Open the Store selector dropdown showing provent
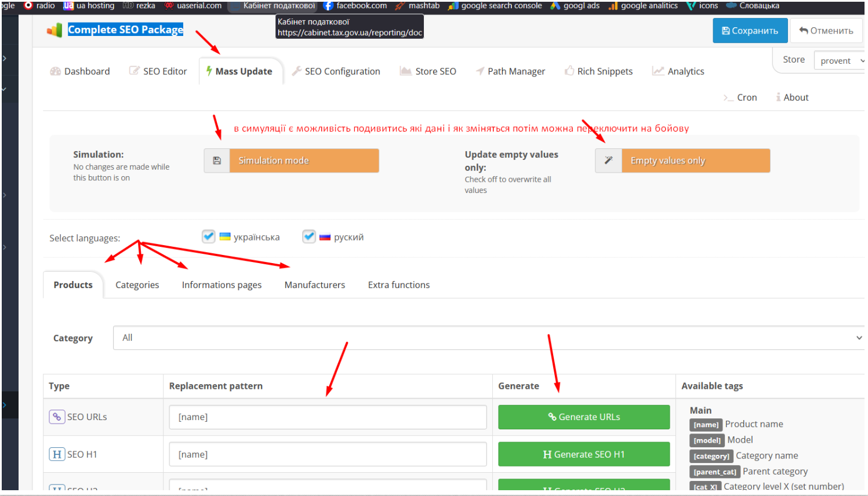Image resolution: width=868 pixels, height=496 pixels. (840, 60)
